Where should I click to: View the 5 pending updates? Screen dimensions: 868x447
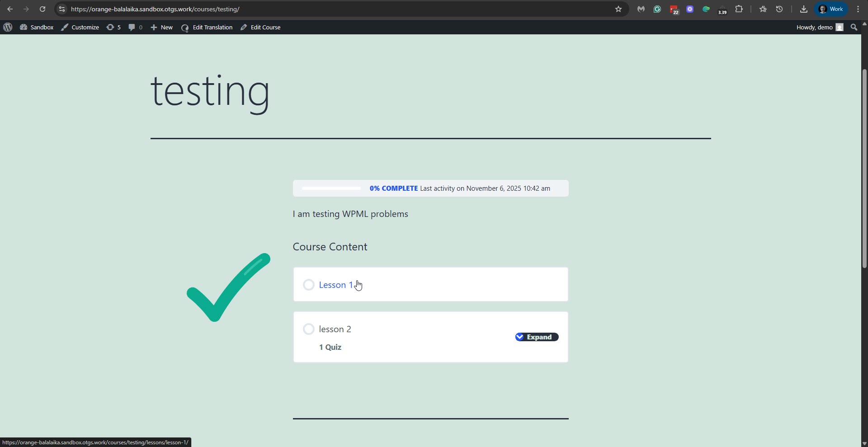113,27
